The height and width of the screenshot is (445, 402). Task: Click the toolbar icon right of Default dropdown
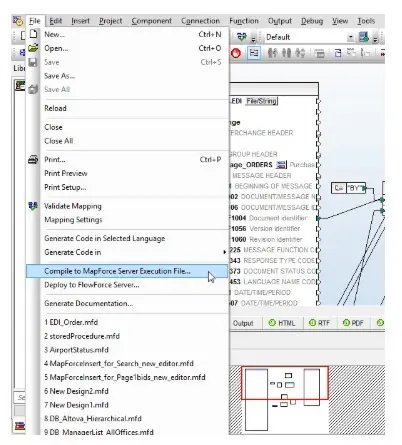pyautogui.click(x=364, y=37)
